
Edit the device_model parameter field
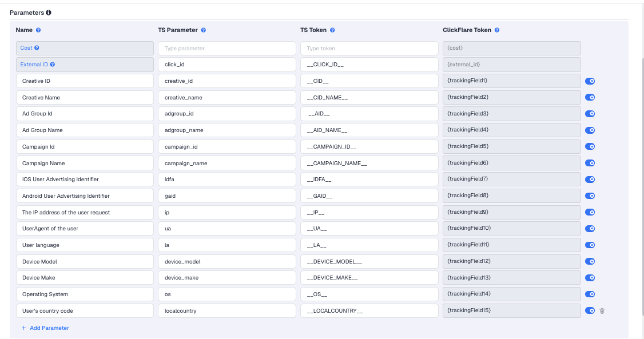226,261
